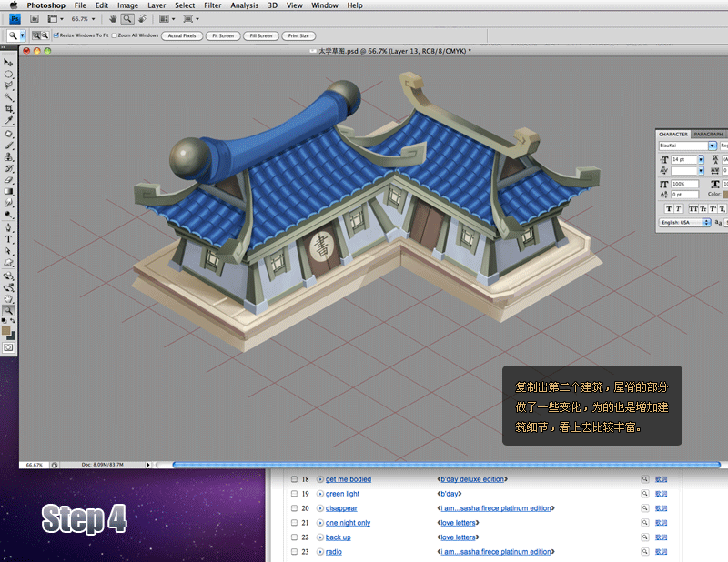
Task: Select the Crop tool
Action: [8, 109]
